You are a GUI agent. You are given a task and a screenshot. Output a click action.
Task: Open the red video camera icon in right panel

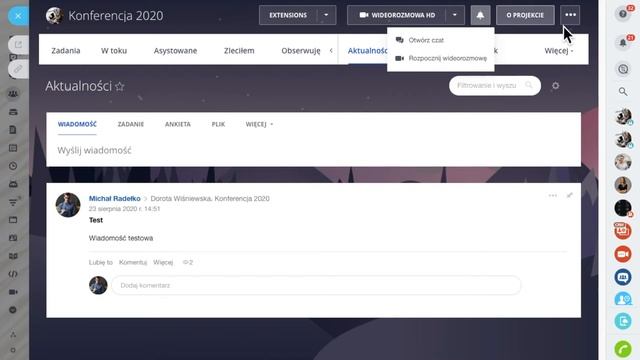(x=623, y=254)
